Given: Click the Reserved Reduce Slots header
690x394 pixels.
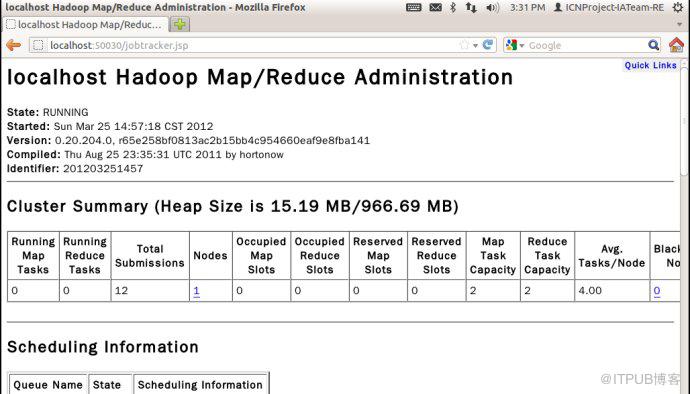Looking at the screenshot, I should [x=436, y=255].
